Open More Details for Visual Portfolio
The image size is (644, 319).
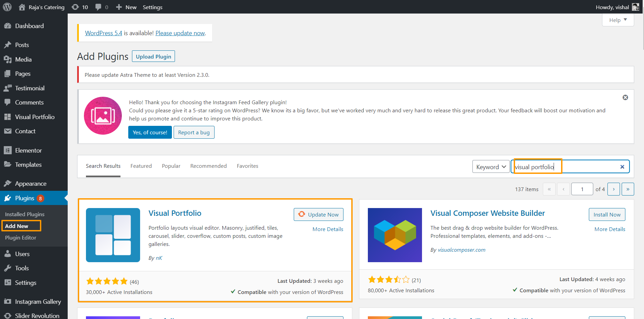click(x=328, y=229)
